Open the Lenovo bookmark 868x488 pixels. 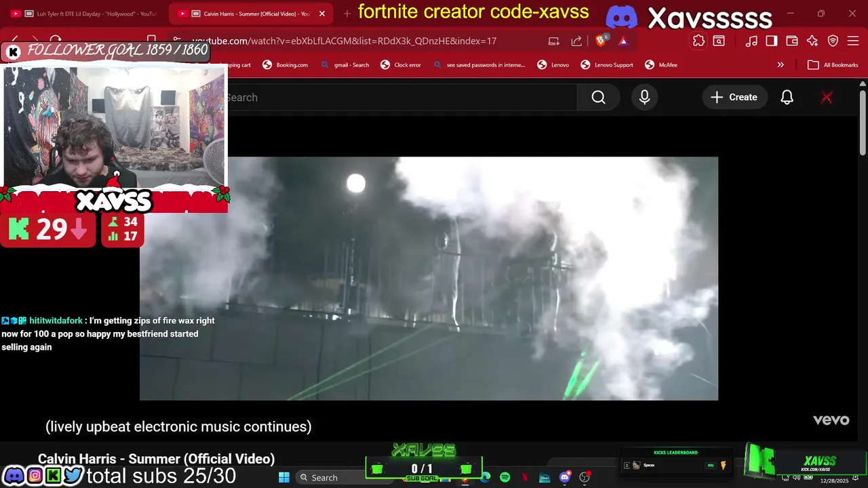(x=553, y=65)
